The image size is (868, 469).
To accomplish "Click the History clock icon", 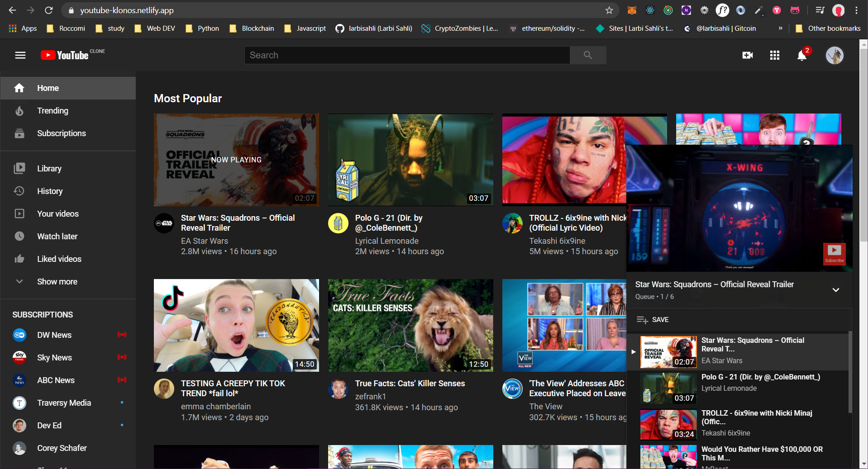I will [19, 191].
